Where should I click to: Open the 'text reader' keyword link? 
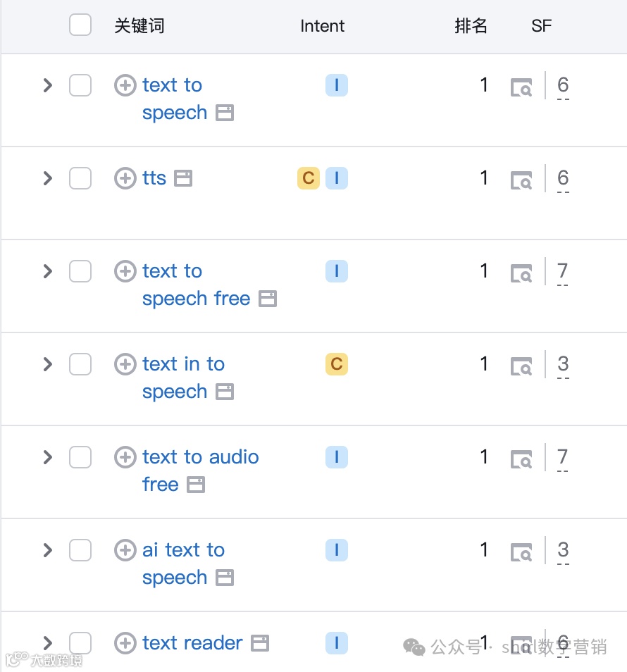tap(192, 643)
